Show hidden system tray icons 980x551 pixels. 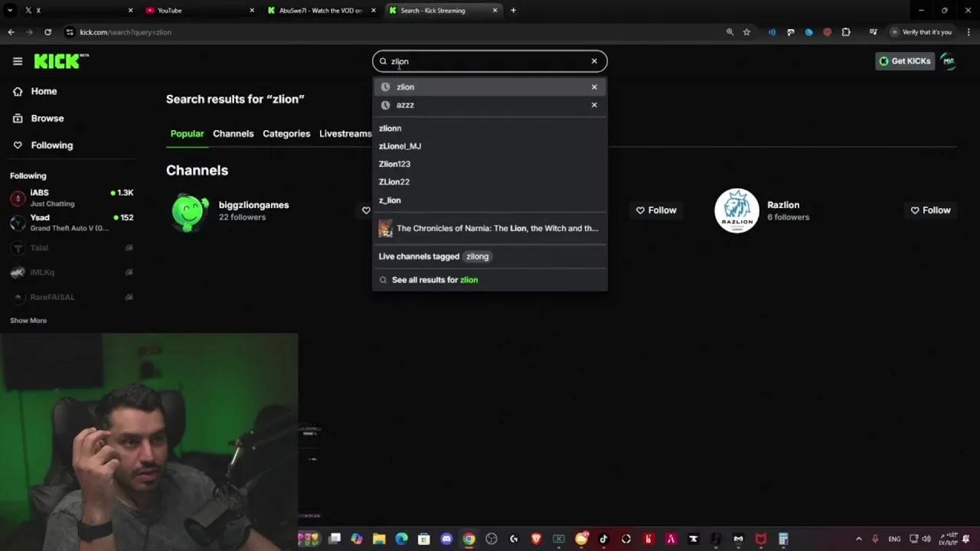858,539
